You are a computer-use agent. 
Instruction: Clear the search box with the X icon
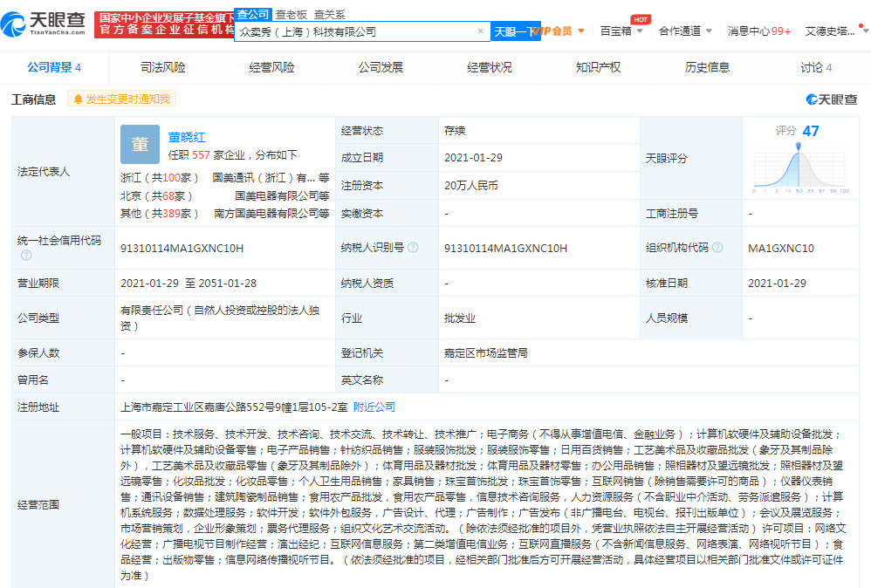point(481,31)
